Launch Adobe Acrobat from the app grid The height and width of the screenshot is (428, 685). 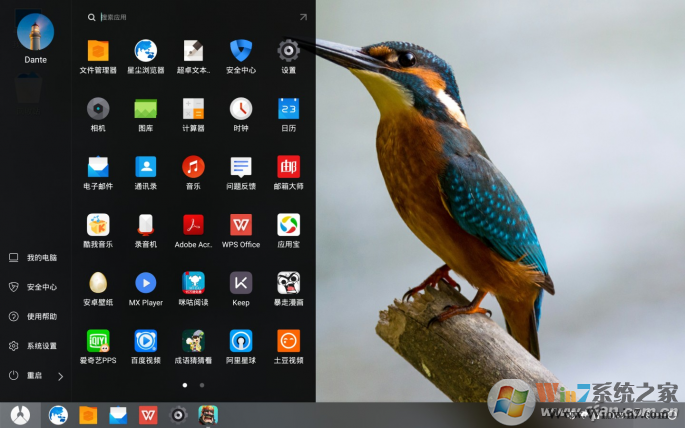pyautogui.click(x=193, y=225)
